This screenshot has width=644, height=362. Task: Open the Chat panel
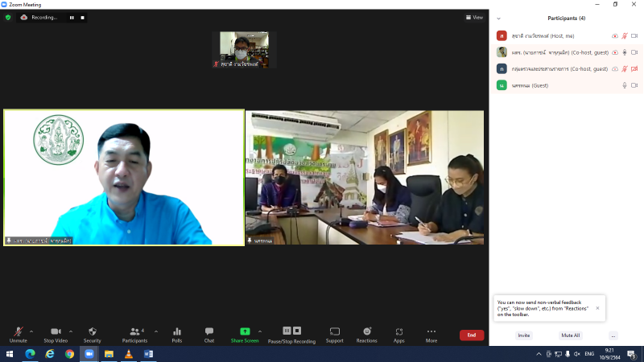pyautogui.click(x=209, y=335)
